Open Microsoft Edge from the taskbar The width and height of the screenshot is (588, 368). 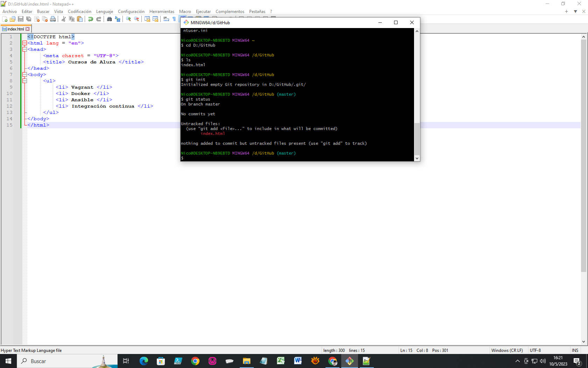144,361
